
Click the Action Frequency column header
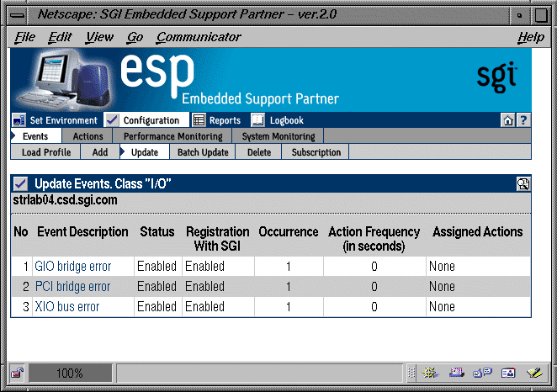pyautogui.click(x=374, y=239)
